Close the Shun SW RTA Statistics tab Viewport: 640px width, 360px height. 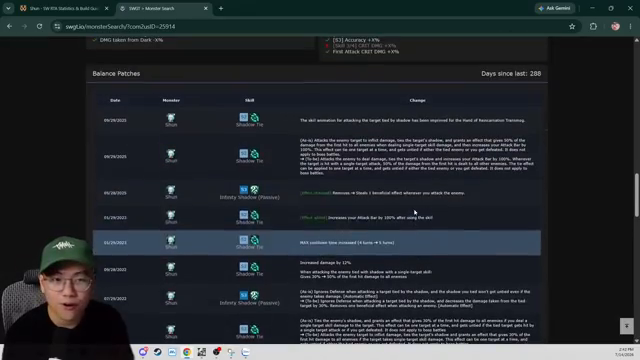[107, 8]
